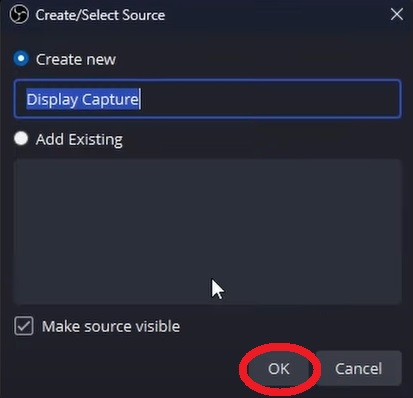Click the "Make source visible" label

pyautogui.click(x=111, y=326)
